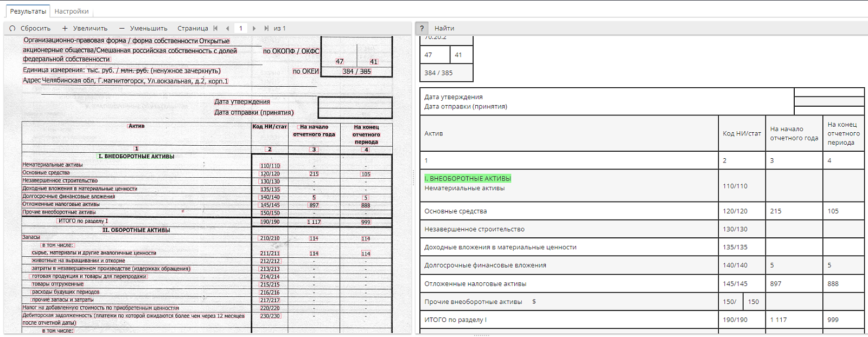The image size is (868, 337).
Task: Open the Настройки tab
Action: (x=72, y=11)
